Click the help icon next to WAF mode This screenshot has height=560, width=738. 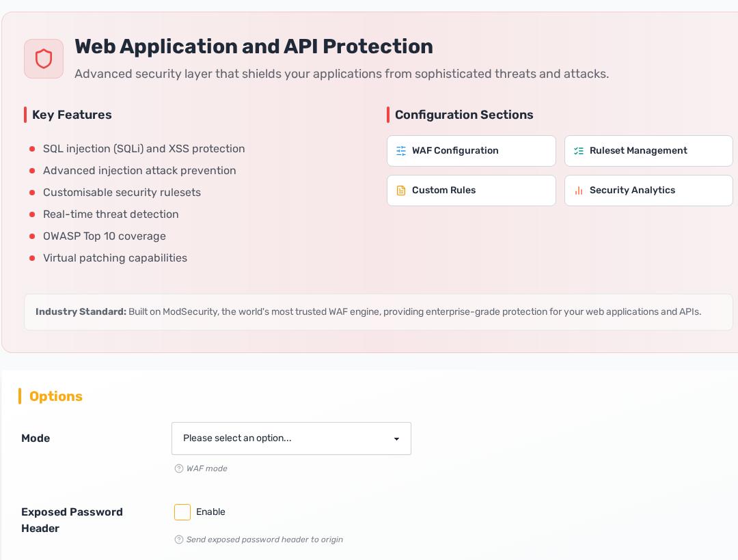click(179, 468)
